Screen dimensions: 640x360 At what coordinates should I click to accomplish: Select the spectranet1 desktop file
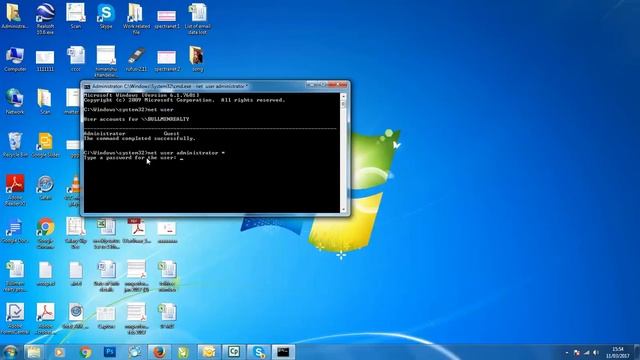167,19
